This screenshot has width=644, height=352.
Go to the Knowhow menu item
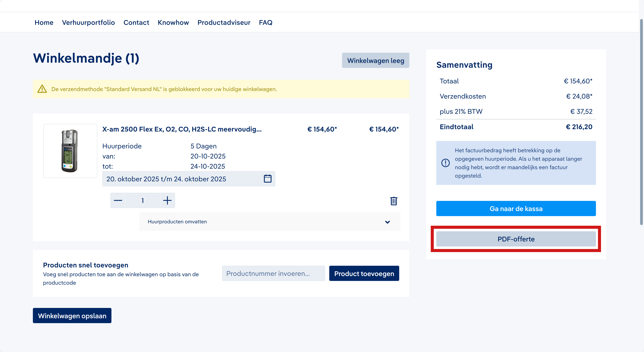[173, 22]
